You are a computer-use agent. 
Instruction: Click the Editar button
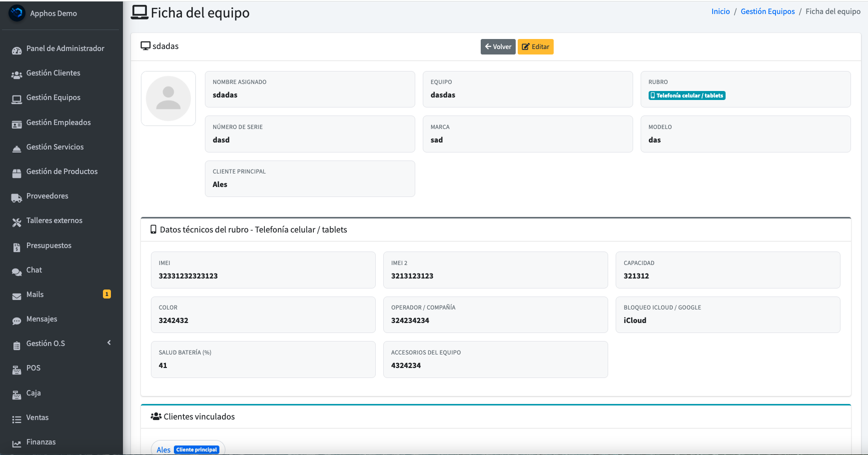point(535,46)
